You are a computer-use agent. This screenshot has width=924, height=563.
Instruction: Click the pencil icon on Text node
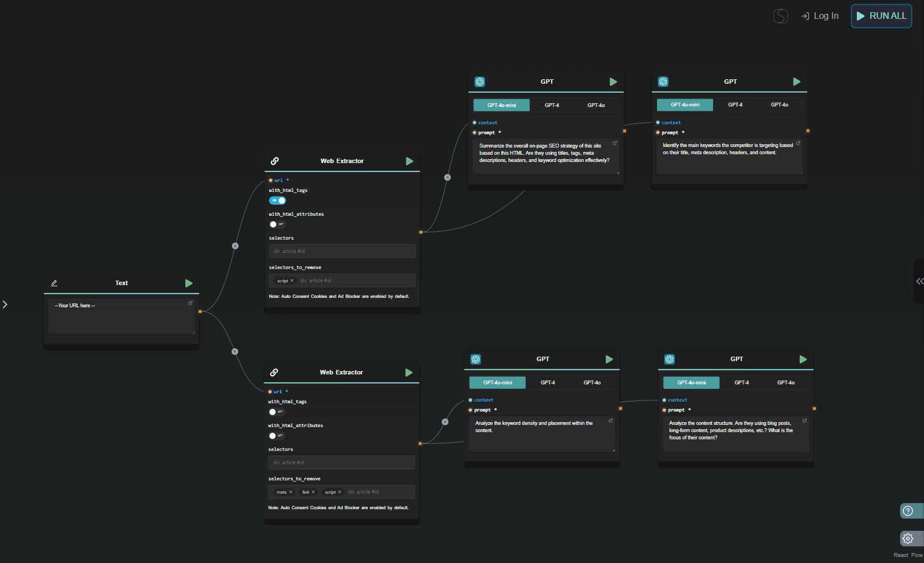coord(54,283)
